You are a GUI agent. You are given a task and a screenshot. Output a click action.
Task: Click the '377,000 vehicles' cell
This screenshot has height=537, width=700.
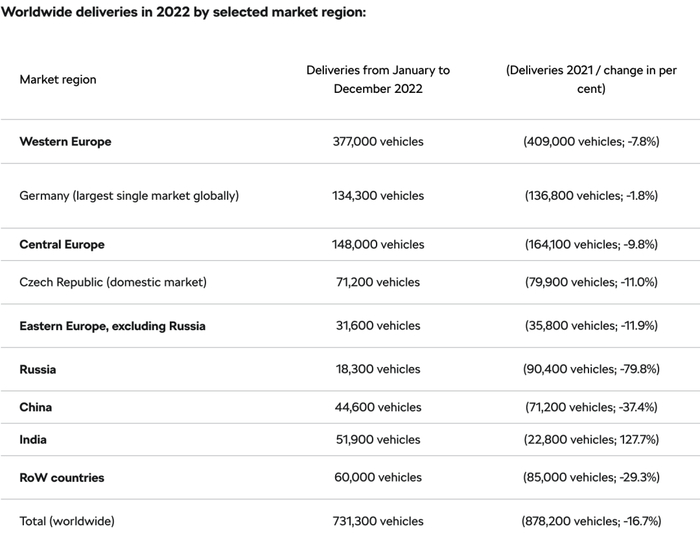click(x=378, y=142)
